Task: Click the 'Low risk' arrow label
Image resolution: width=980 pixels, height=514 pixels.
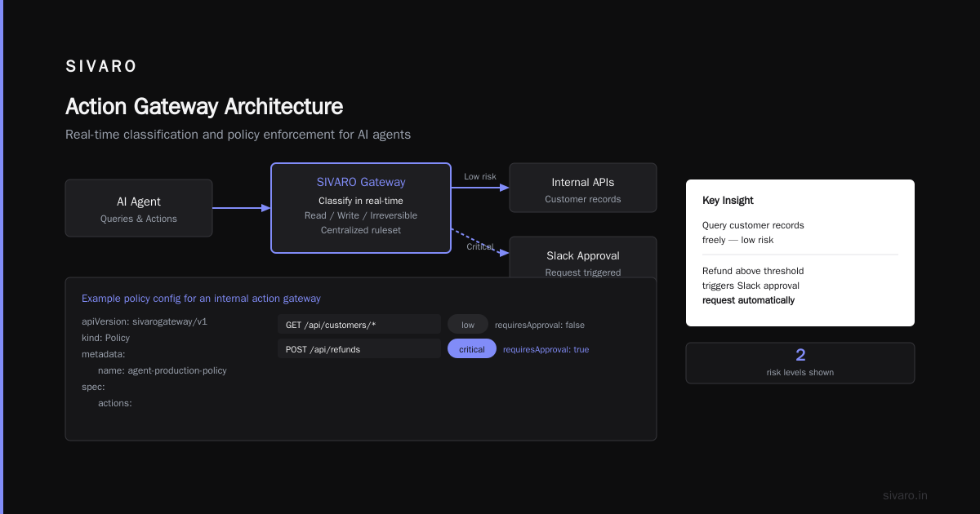Action: pyautogui.click(x=480, y=176)
